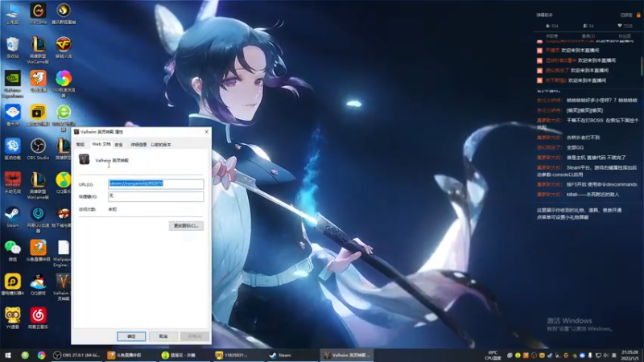Click the CPU temperature readout in taskbar
Screen dimensions: 644x362
point(493,356)
